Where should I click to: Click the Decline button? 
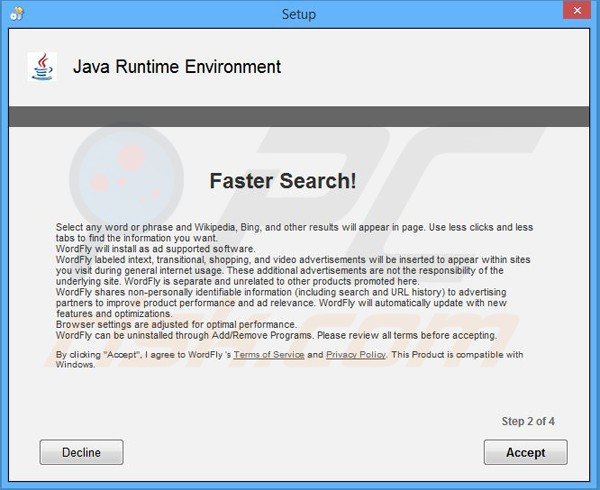[82, 452]
